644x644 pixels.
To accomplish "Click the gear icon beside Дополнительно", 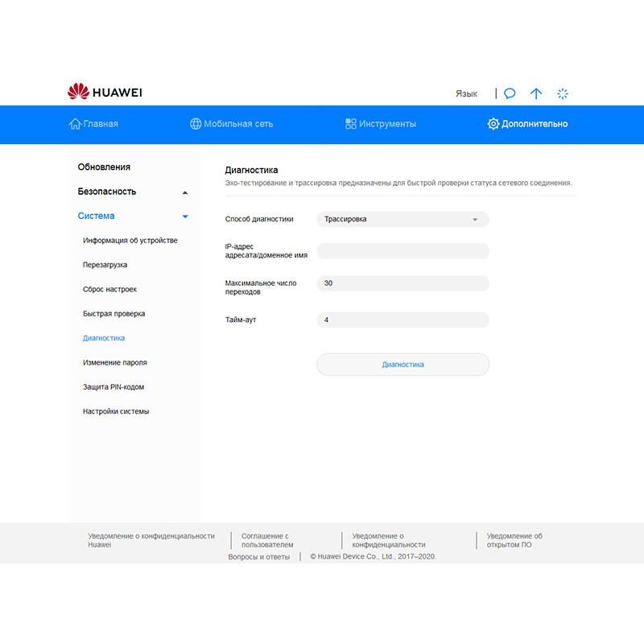I will pos(493,124).
